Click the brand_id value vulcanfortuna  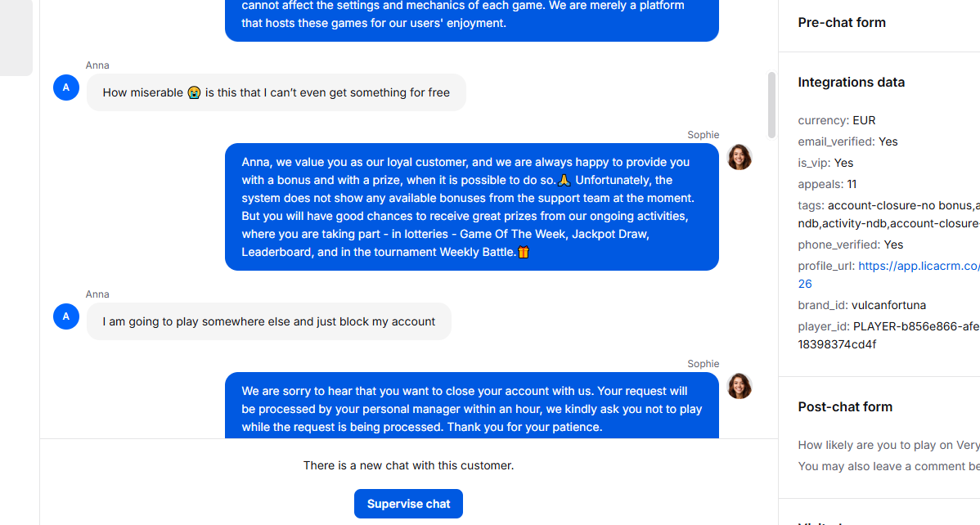point(888,305)
